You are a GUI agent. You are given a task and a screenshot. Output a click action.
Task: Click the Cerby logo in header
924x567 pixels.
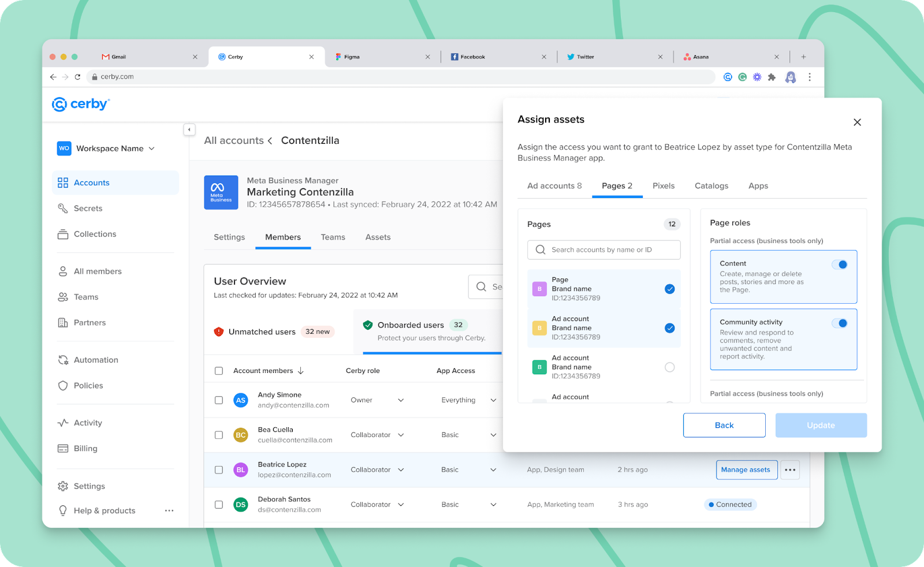point(81,104)
